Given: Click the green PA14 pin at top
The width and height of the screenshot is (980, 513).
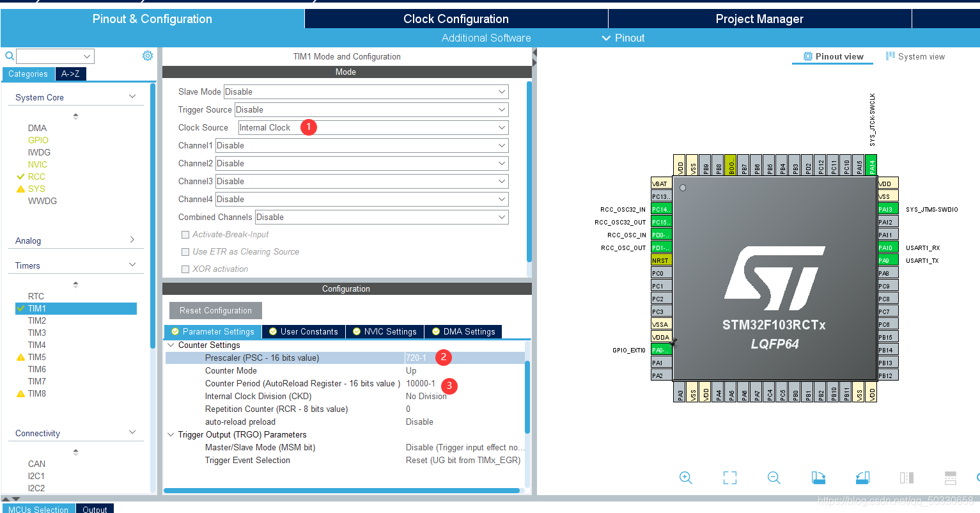Looking at the screenshot, I should 871,165.
